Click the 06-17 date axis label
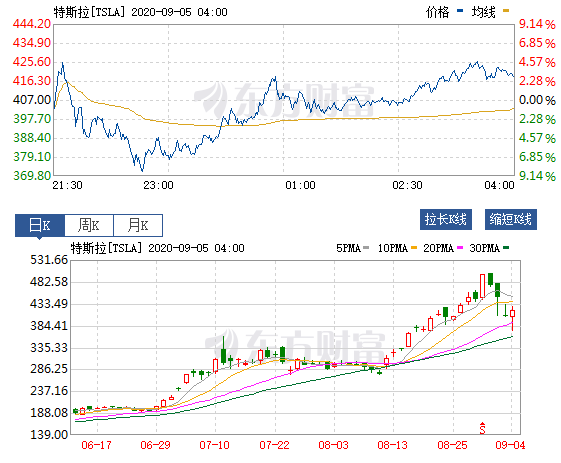Viewport: 561px width, 463px height. tap(96, 445)
